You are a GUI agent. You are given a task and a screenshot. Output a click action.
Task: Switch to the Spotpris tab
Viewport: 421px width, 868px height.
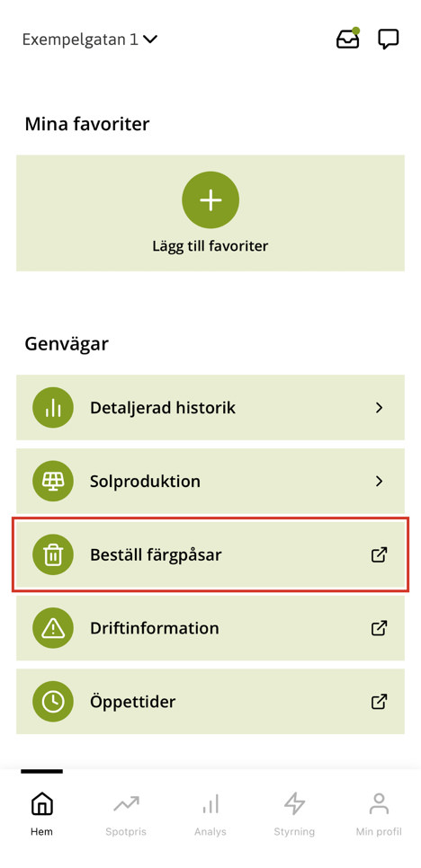(126, 814)
